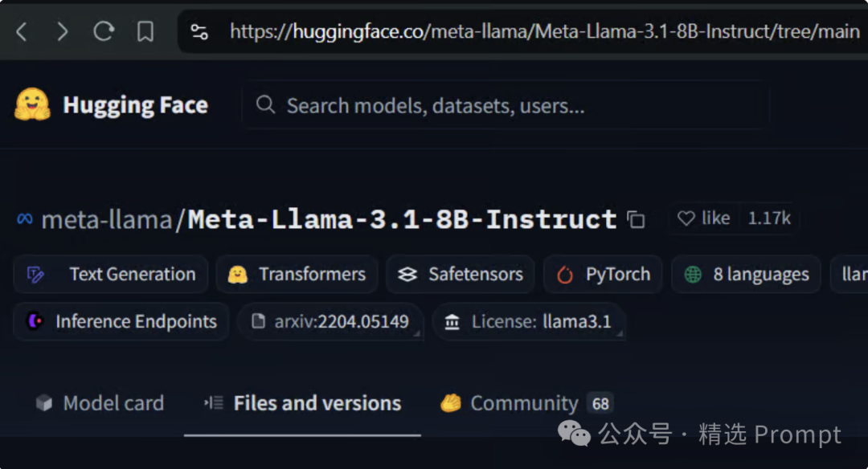Switch to the Files and versions tab
Image resolution: width=868 pixels, height=469 pixels.
click(302, 403)
